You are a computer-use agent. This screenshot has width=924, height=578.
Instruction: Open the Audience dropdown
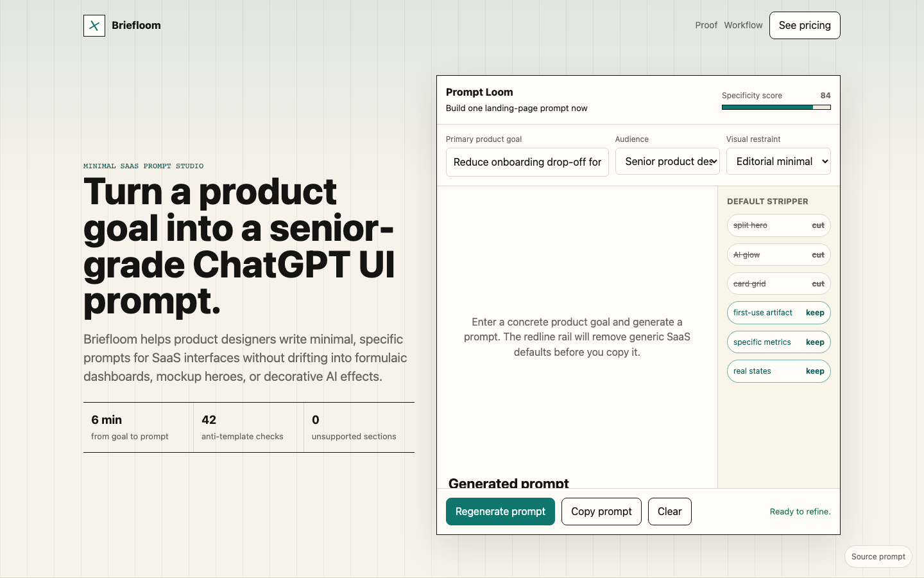click(667, 161)
